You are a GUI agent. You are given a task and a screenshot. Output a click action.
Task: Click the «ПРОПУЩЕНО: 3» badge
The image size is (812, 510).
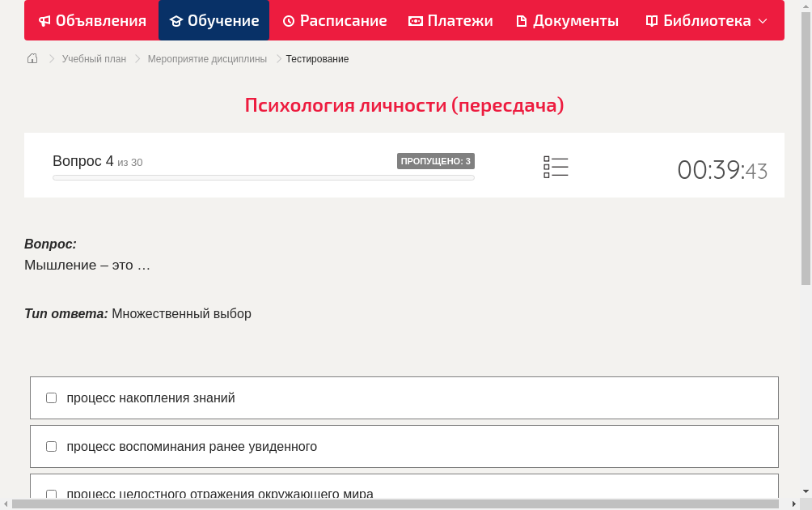point(435,161)
